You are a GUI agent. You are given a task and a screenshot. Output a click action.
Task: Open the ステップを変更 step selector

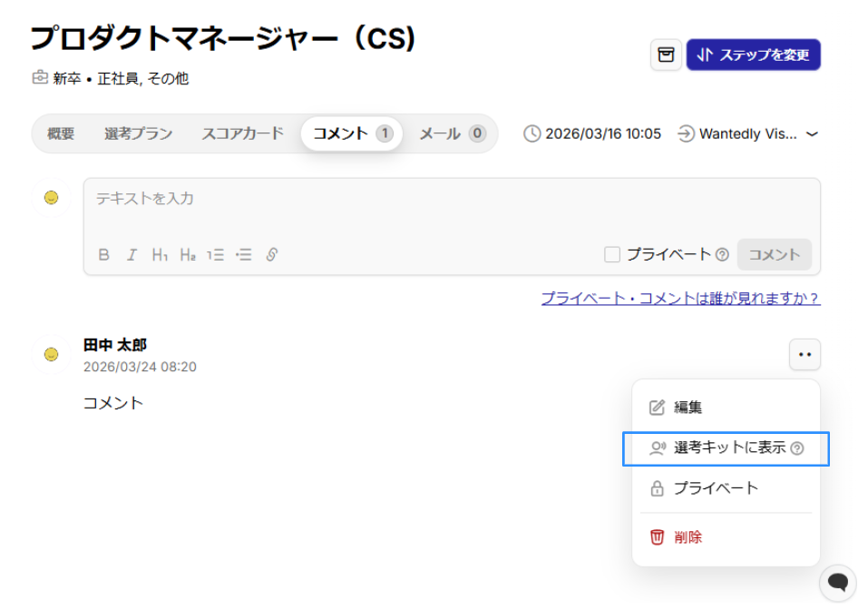753,55
